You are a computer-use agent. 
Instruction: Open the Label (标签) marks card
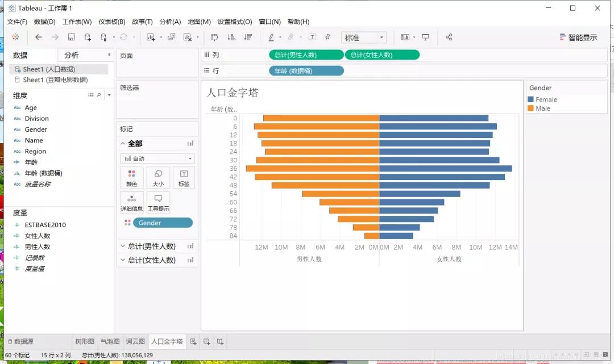(184, 178)
